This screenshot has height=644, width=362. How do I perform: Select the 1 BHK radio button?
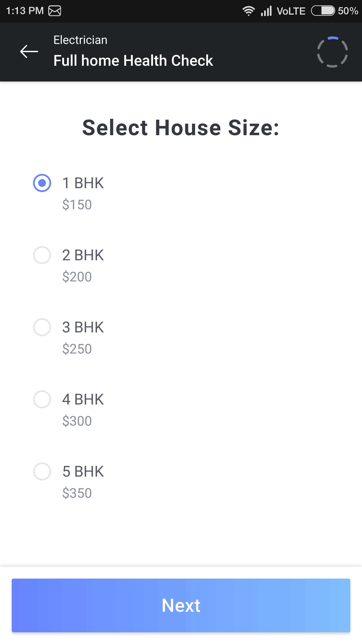pyautogui.click(x=42, y=183)
